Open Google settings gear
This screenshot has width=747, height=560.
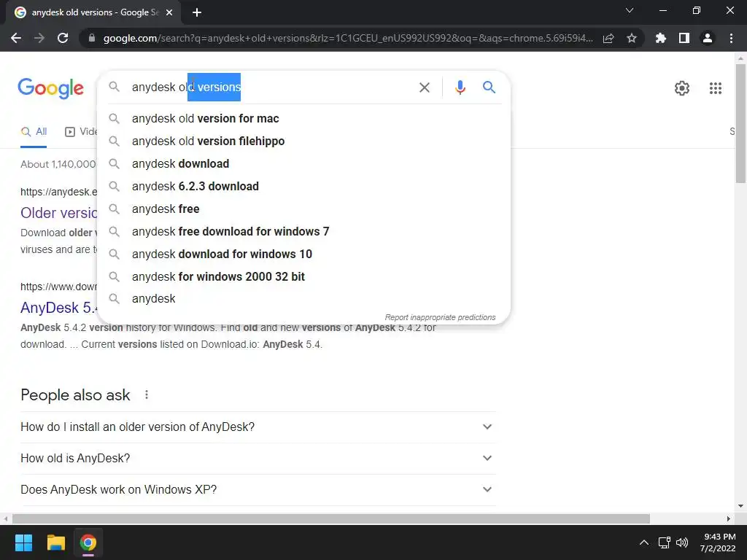click(x=682, y=88)
